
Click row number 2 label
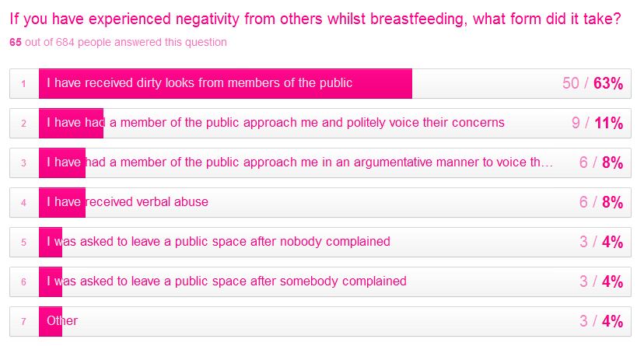pyautogui.click(x=24, y=123)
